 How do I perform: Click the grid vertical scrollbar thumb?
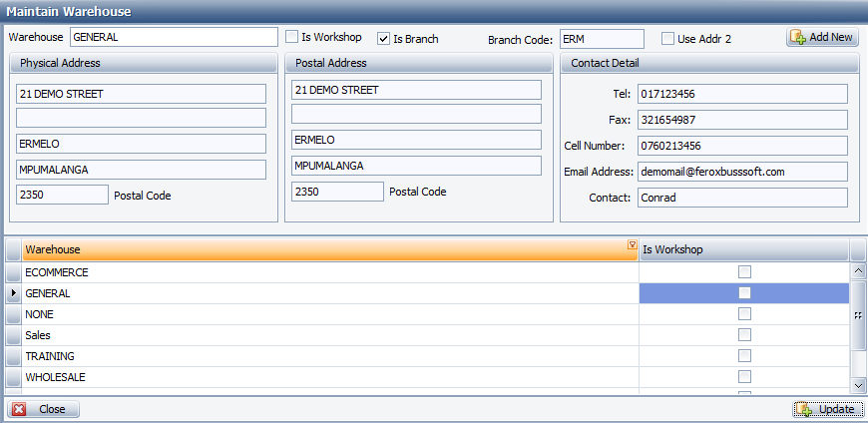(x=858, y=315)
